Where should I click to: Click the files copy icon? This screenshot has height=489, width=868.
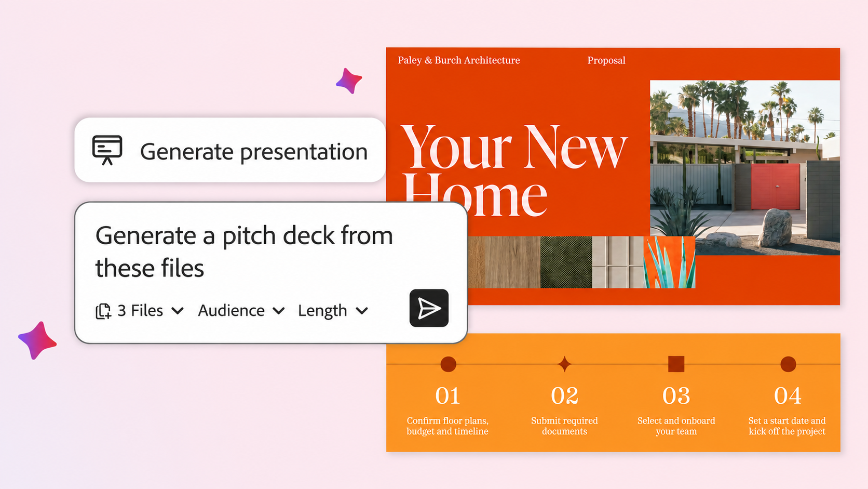tap(103, 311)
